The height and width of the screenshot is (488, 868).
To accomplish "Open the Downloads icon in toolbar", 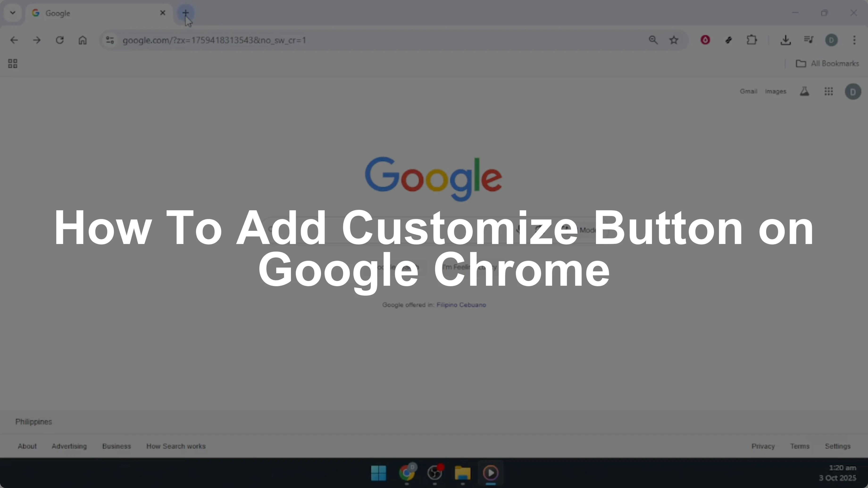I will point(785,40).
